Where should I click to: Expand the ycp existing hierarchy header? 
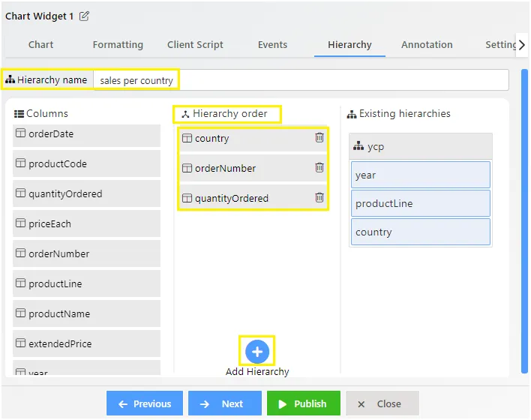420,146
